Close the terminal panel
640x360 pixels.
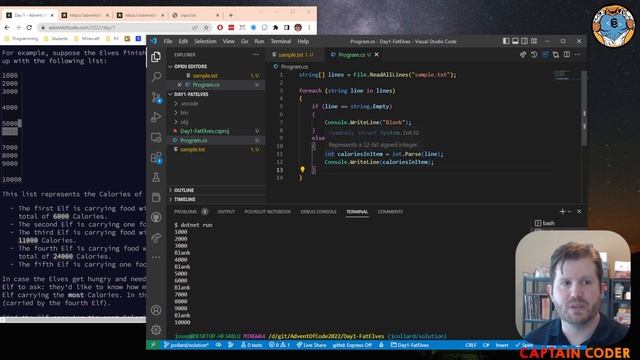coord(579,211)
